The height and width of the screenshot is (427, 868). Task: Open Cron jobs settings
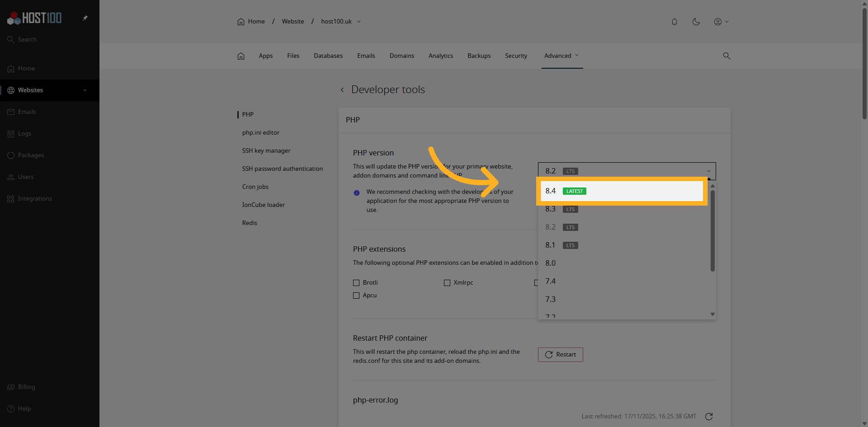click(255, 187)
